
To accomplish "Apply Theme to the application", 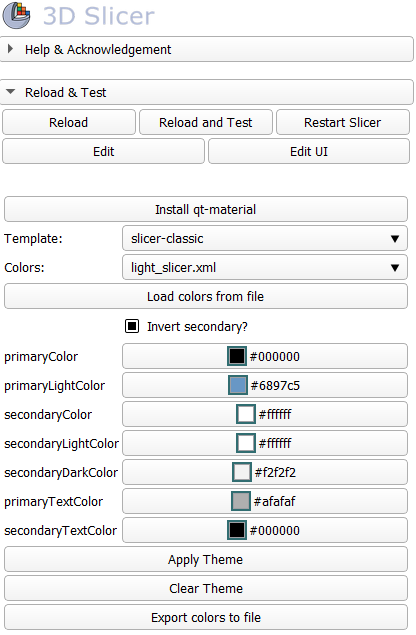I will pyautogui.click(x=206, y=560).
